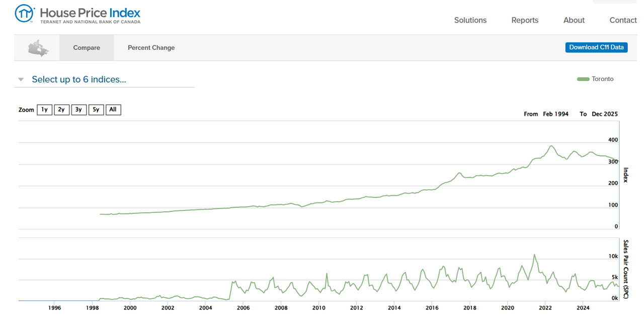Toggle the Toronto legend series
The image size is (644, 318).
click(602, 79)
